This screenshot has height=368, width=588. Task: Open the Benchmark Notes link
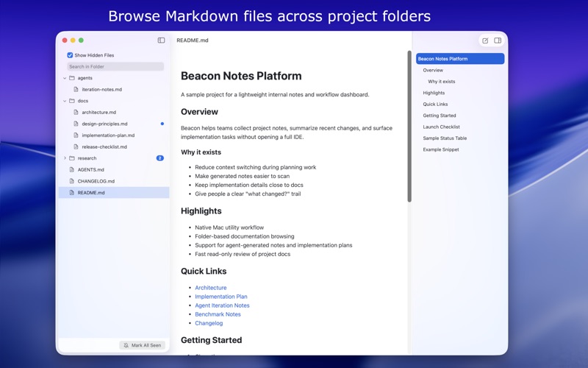[x=218, y=314]
